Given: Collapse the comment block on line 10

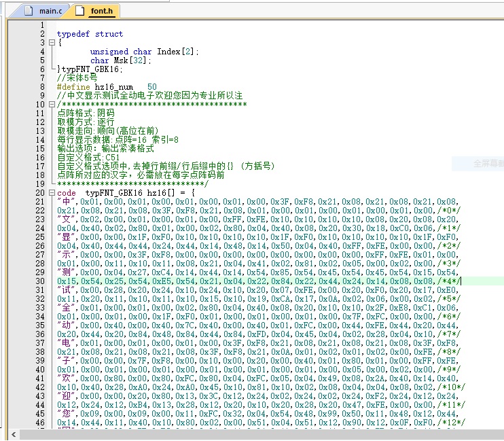Looking at the screenshot, I should click(51, 104).
